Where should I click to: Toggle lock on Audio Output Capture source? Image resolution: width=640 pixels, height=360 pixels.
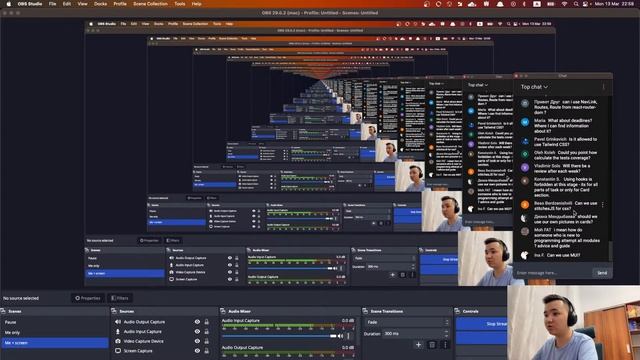(x=207, y=322)
